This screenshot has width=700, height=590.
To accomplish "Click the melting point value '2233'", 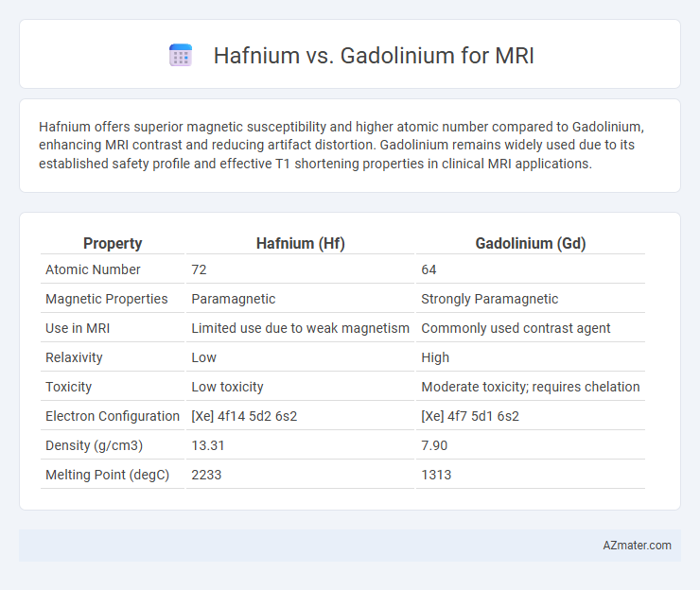I will pyautogui.click(x=206, y=475).
